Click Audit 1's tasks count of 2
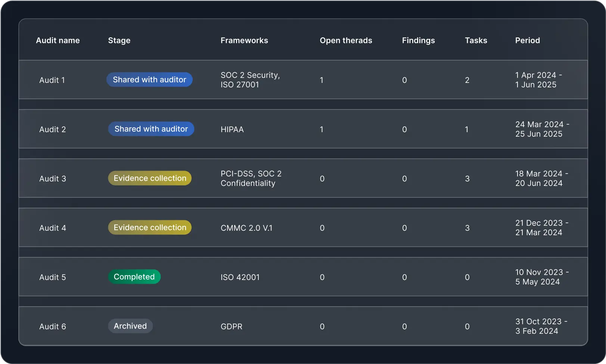 coord(467,80)
